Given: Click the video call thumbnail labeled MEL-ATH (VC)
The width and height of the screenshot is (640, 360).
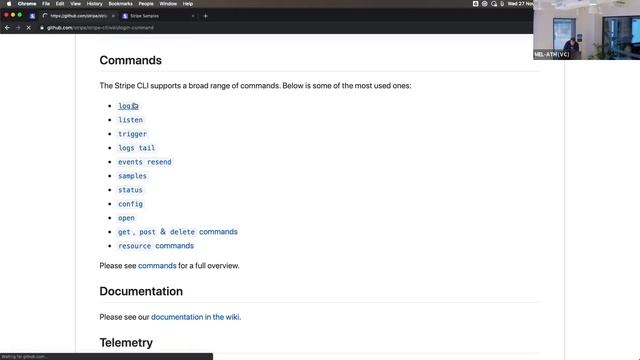Looking at the screenshot, I should [587, 30].
